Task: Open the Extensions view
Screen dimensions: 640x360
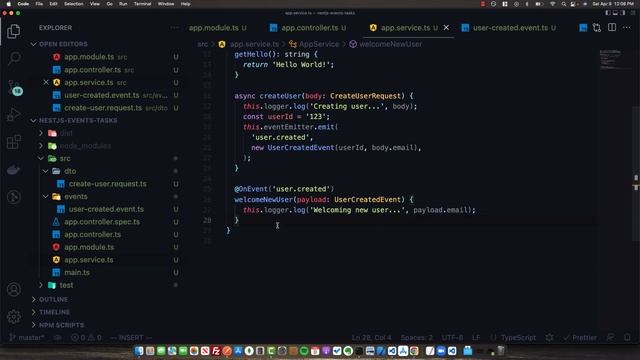Action: (x=13, y=142)
